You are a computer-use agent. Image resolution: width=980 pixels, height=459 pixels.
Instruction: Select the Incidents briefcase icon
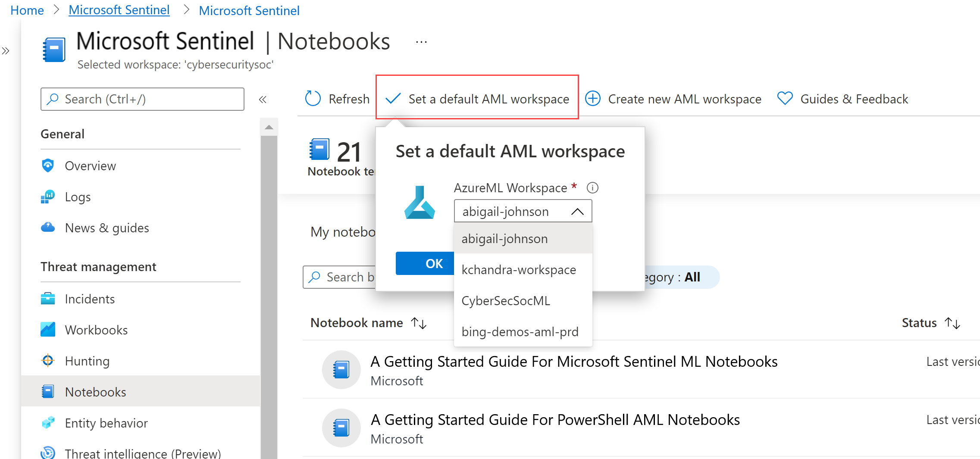[47, 298]
